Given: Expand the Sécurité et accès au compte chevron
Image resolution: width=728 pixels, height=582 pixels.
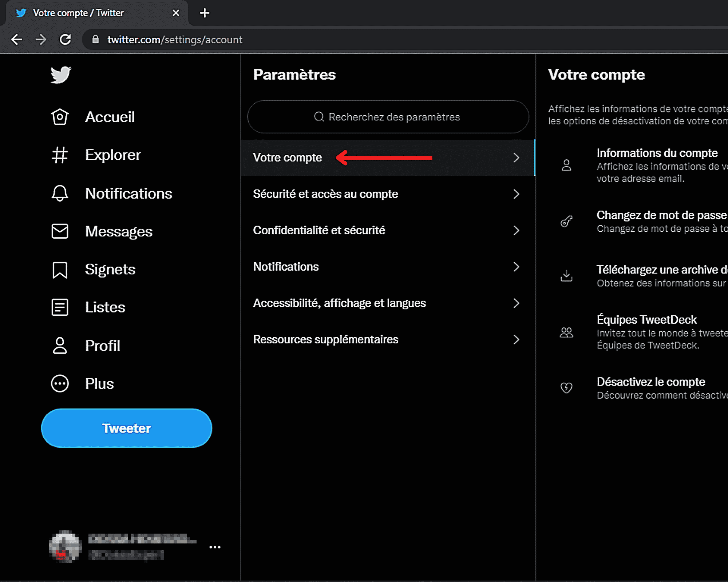Looking at the screenshot, I should click(x=516, y=194).
